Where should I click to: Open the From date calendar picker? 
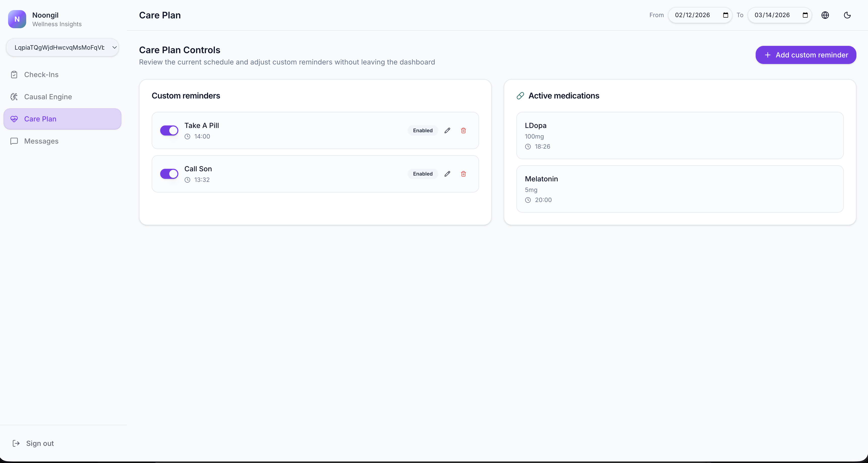point(725,15)
